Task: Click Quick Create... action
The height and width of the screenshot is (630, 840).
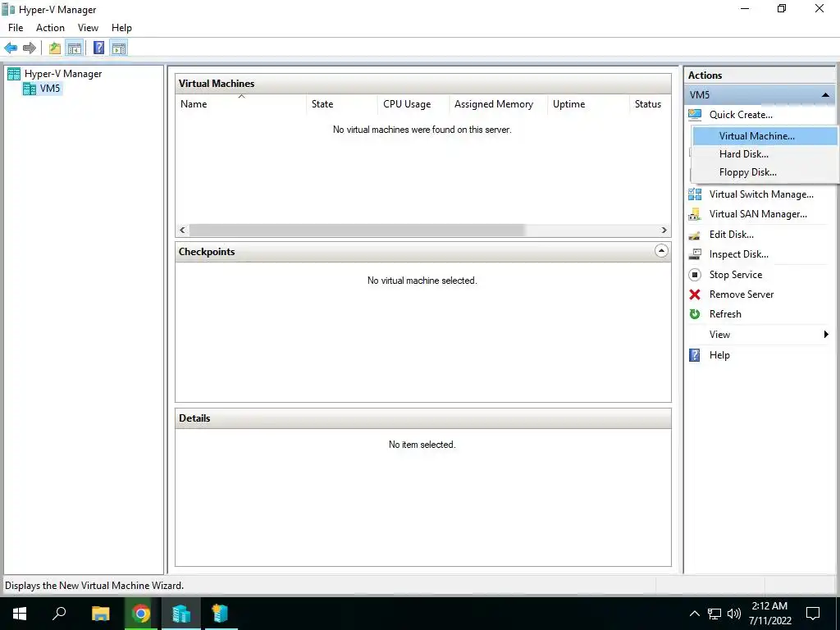Action: 741,115
